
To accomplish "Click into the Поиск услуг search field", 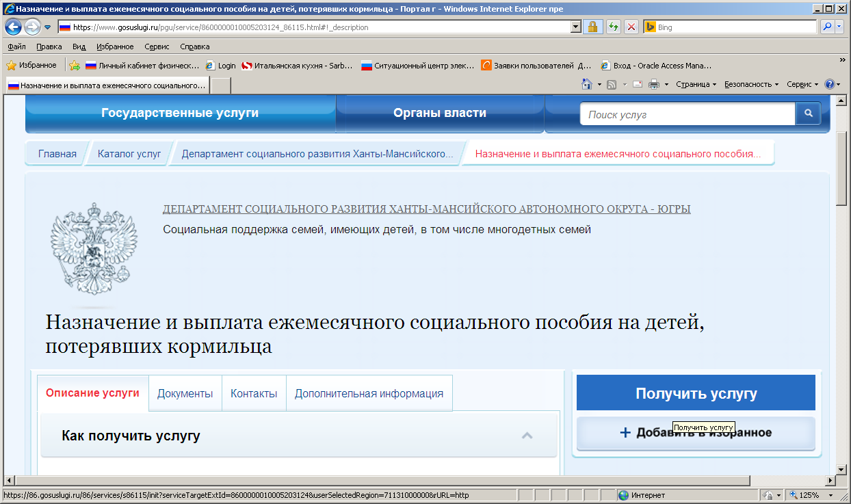I will click(x=687, y=114).
